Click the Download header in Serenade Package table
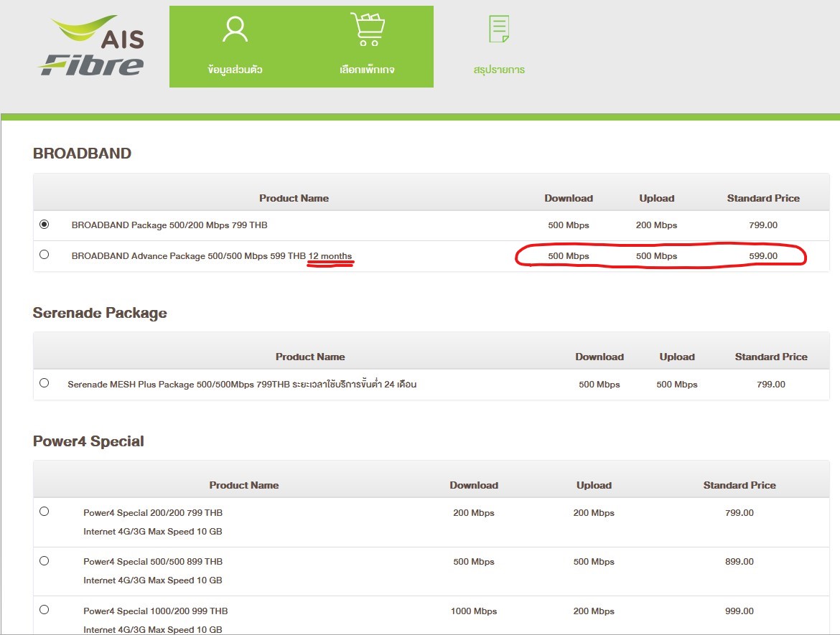Screen dimensions: 840x635 [599, 357]
